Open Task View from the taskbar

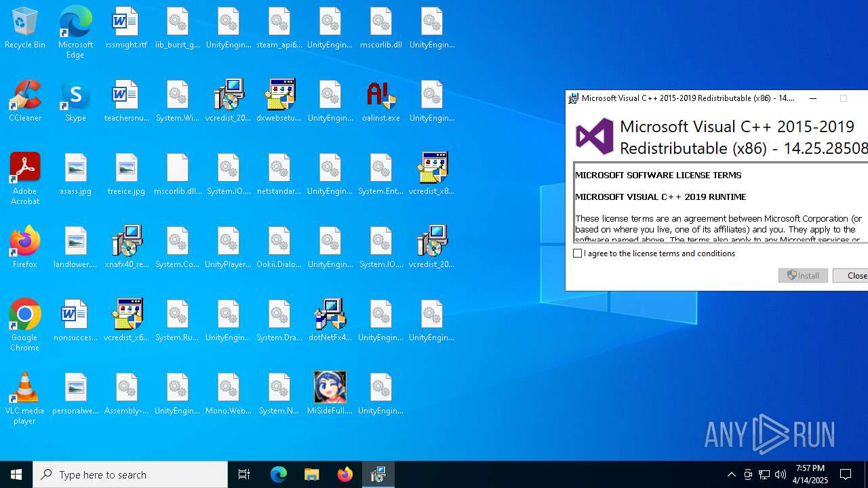click(244, 474)
